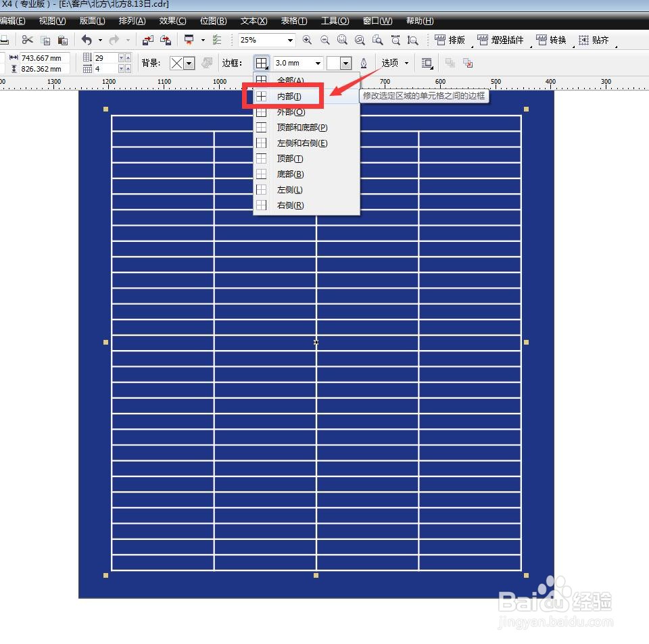Click the Paste clipboard icon
The height and width of the screenshot is (644, 649).
[x=63, y=41]
